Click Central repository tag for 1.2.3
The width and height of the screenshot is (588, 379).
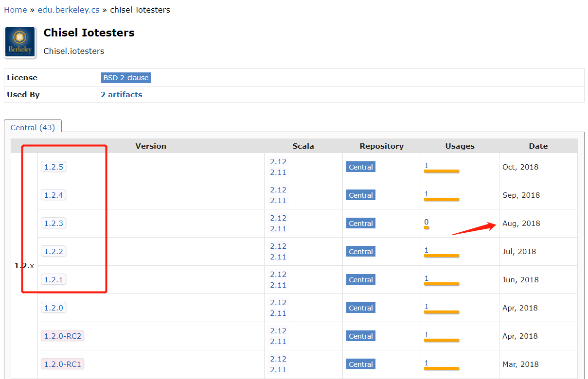361,224
